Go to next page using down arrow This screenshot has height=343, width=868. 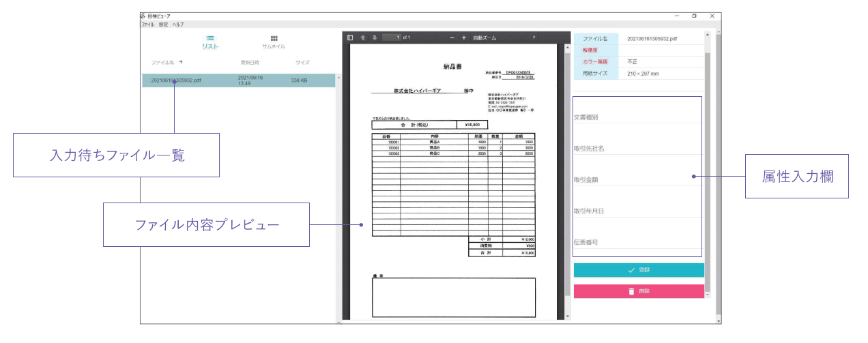[374, 38]
